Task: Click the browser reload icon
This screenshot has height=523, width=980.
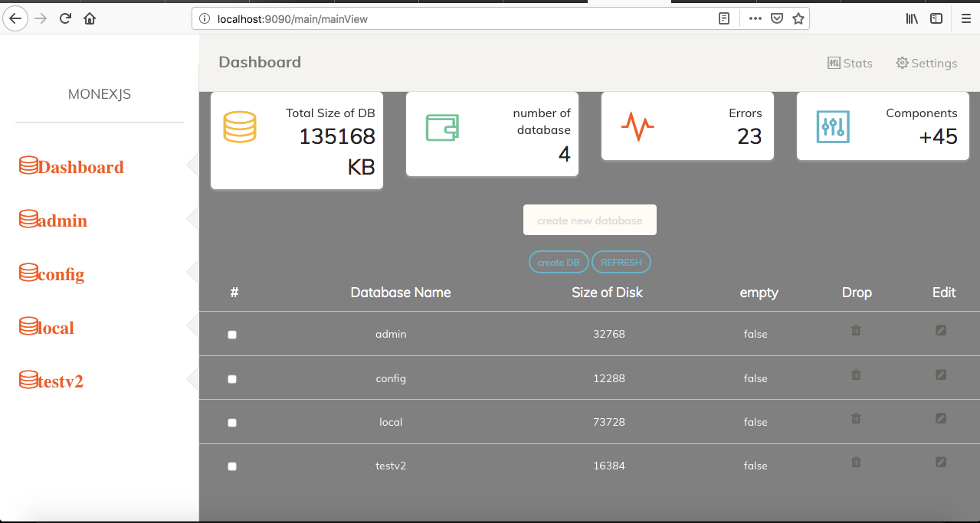Action: pos(66,18)
